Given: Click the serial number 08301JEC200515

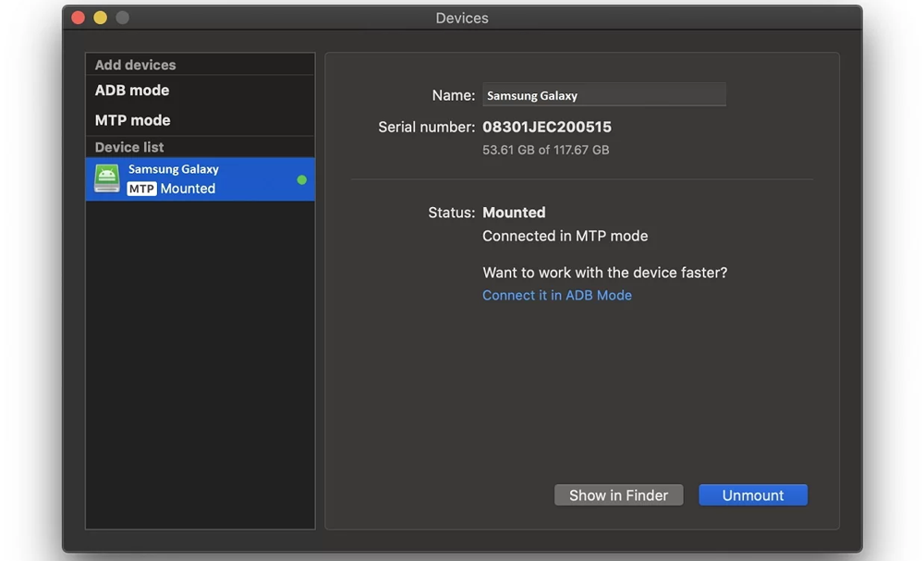Looking at the screenshot, I should tap(547, 127).
